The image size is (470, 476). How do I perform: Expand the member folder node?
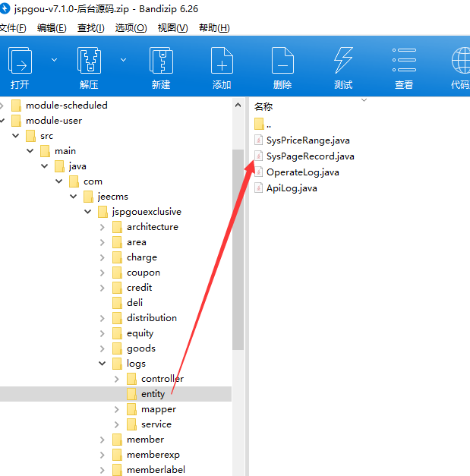(x=103, y=440)
